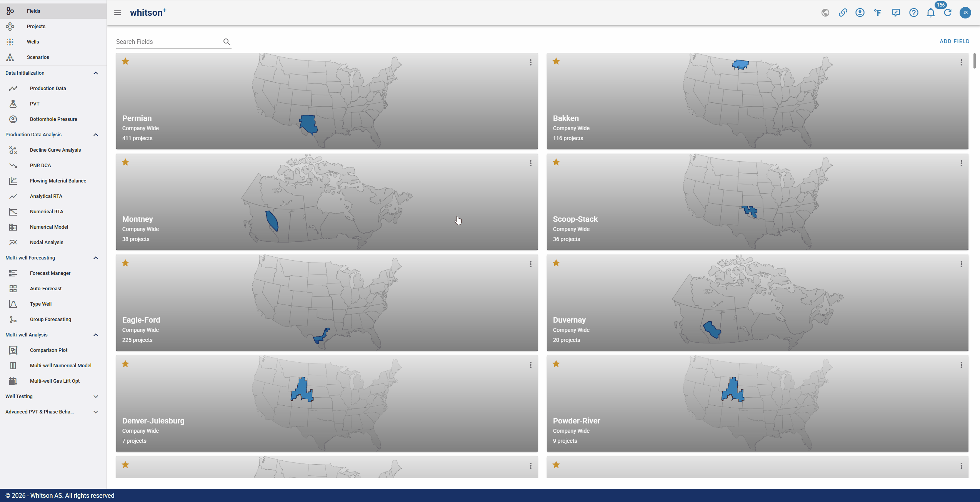The height and width of the screenshot is (502, 980).
Task: Toggle favorite star on Denver-Julesburg card
Action: (125, 364)
